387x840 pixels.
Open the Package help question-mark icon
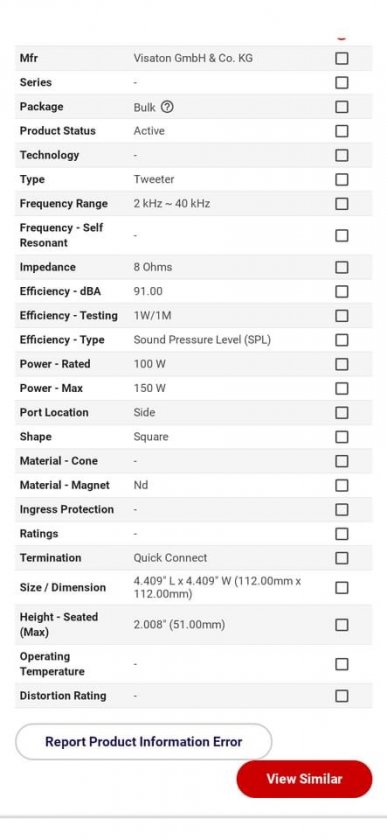167,107
